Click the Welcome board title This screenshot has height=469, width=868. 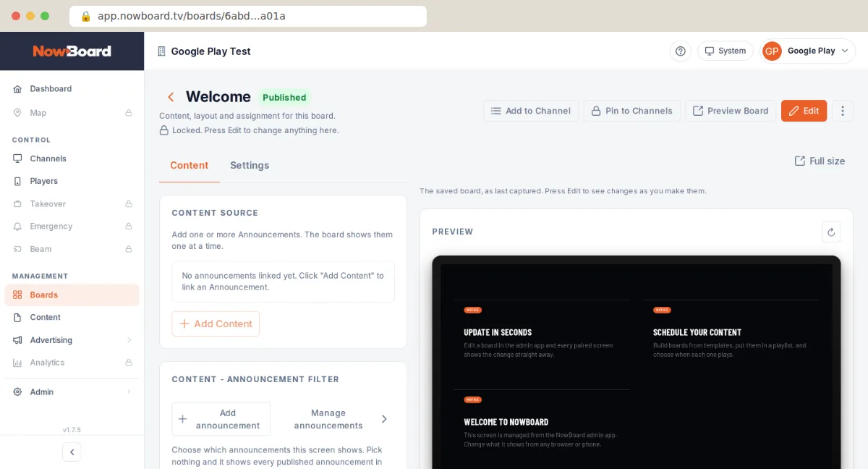coord(218,97)
